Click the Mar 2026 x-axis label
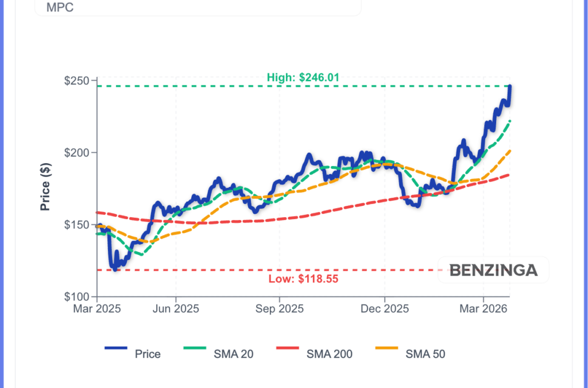 click(x=483, y=309)
